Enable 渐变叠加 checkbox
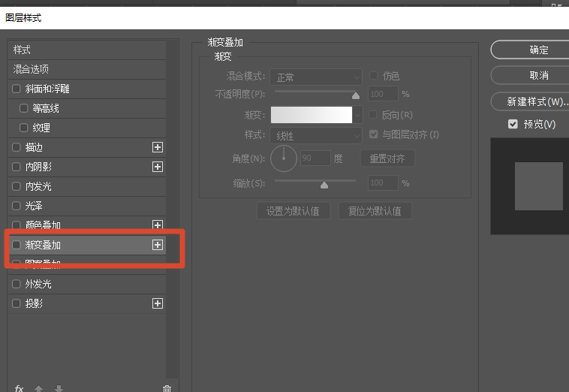This screenshot has width=569, height=392. [17, 245]
